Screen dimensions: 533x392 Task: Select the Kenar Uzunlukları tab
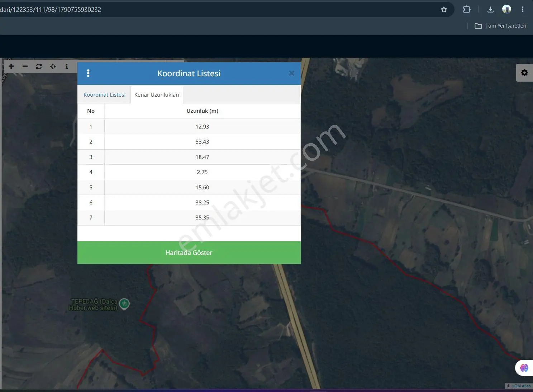[x=157, y=95]
